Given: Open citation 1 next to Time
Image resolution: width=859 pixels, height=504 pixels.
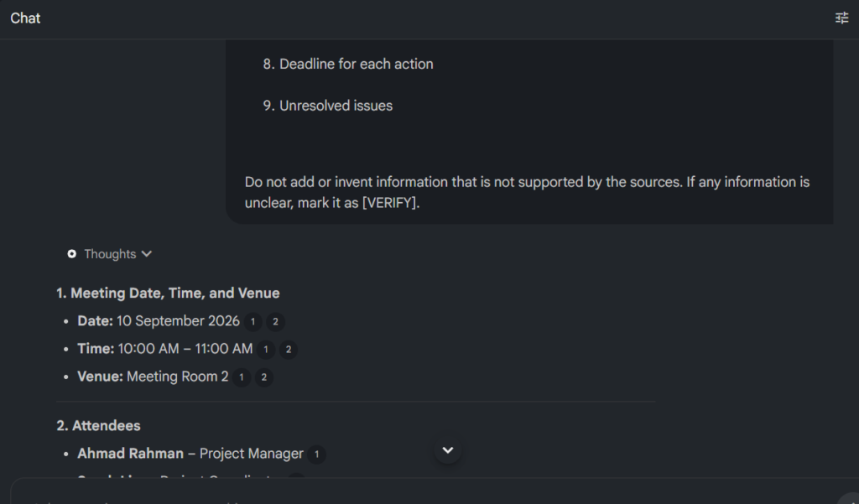Looking at the screenshot, I should click(266, 350).
